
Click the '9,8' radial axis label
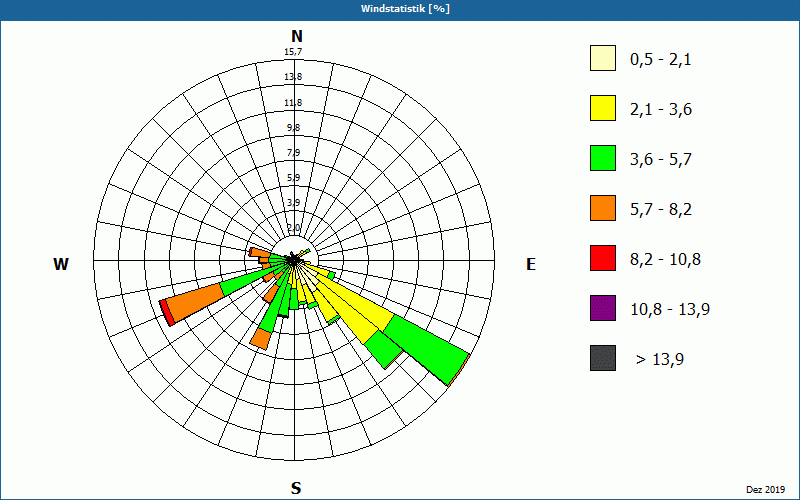pyautogui.click(x=293, y=128)
